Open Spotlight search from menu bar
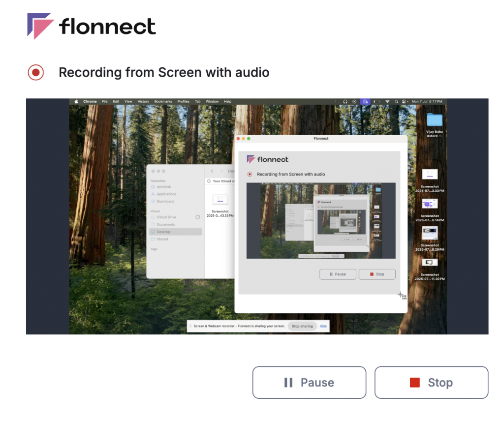The width and height of the screenshot is (504, 446). pyautogui.click(x=397, y=101)
